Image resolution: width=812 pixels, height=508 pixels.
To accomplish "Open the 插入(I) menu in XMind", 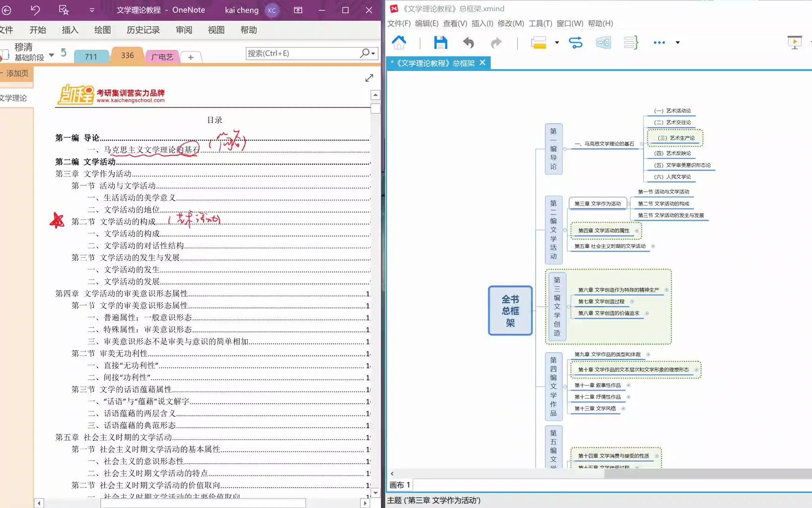I will (x=482, y=24).
